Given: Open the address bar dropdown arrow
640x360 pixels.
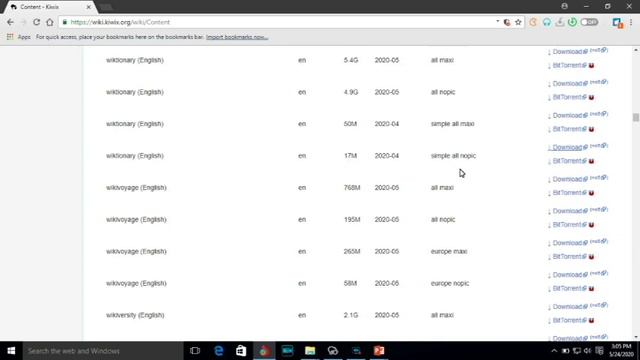Looking at the screenshot, I should (498, 22).
